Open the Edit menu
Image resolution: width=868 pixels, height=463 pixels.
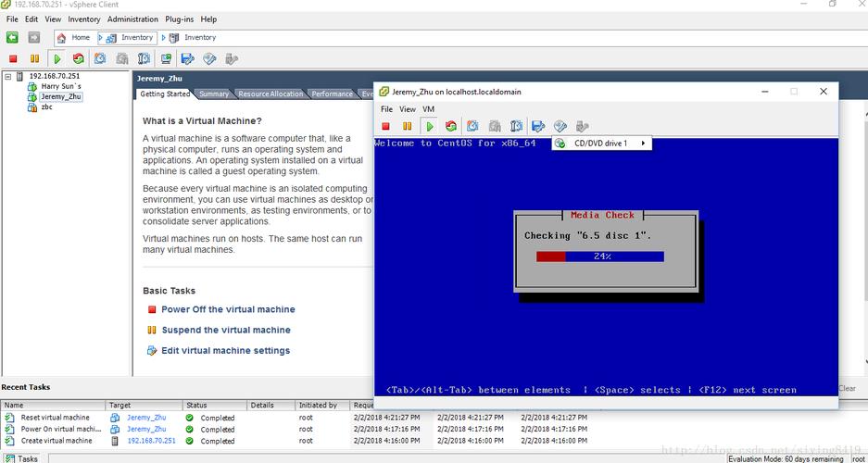pyautogui.click(x=31, y=19)
